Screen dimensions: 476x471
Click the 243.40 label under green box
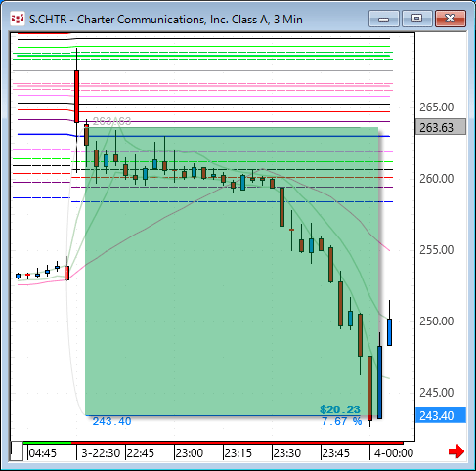pyautogui.click(x=111, y=421)
